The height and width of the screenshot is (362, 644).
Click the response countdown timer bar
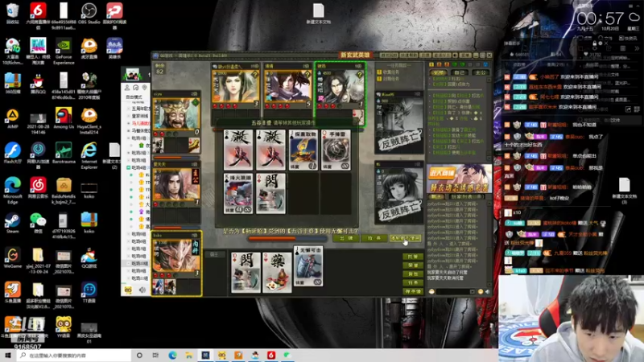click(x=287, y=238)
